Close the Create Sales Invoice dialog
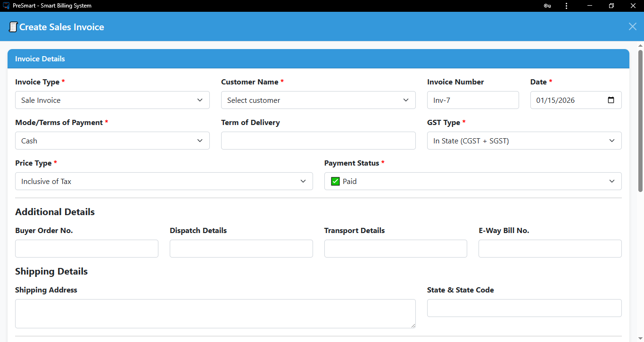 tap(632, 26)
